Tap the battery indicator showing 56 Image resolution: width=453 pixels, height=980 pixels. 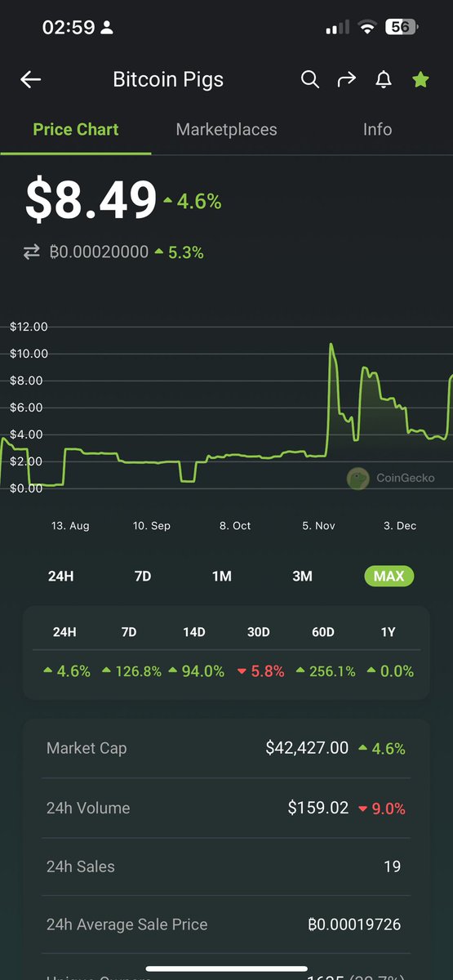tap(402, 27)
